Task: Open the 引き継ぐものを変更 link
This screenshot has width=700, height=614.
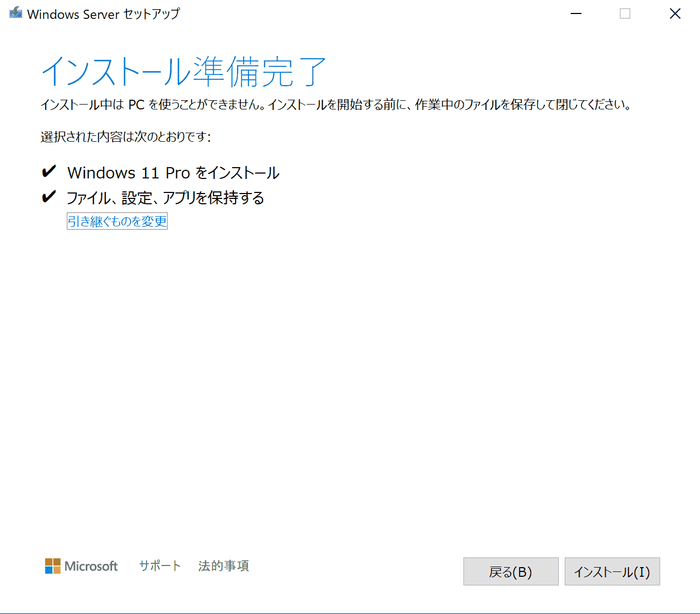Action: (x=117, y=221)
